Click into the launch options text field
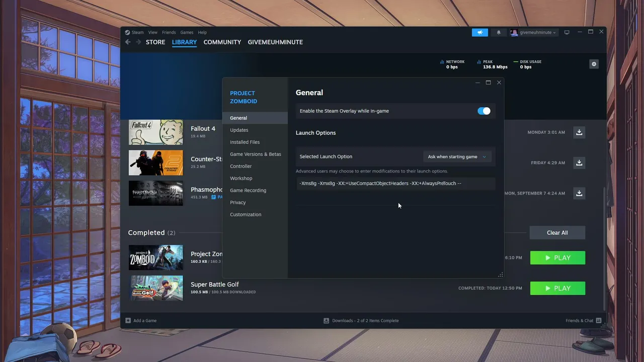 [x=395, y=184]
